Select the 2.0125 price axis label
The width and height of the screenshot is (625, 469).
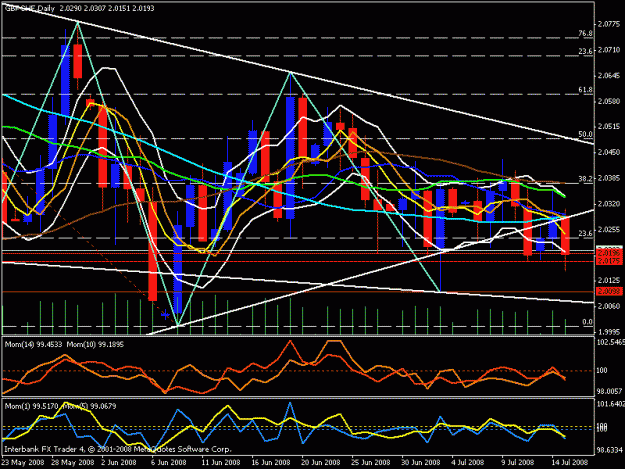[x=609, y=280]
